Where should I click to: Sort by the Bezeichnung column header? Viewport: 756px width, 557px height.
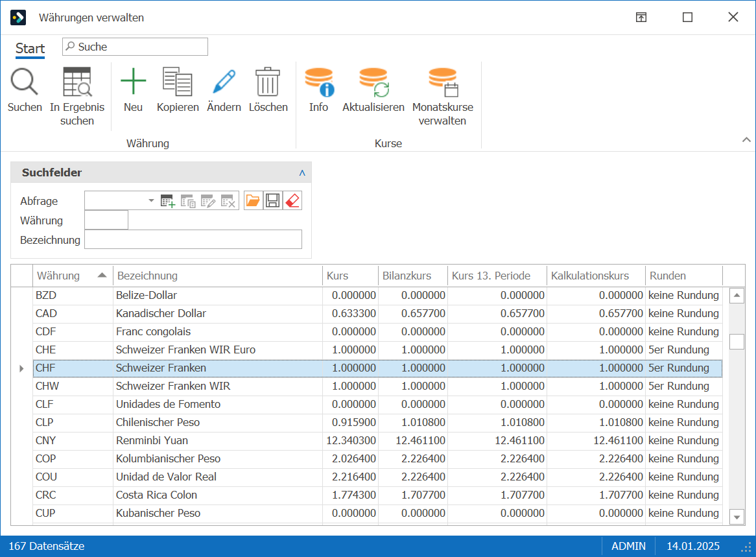[217, 276]
